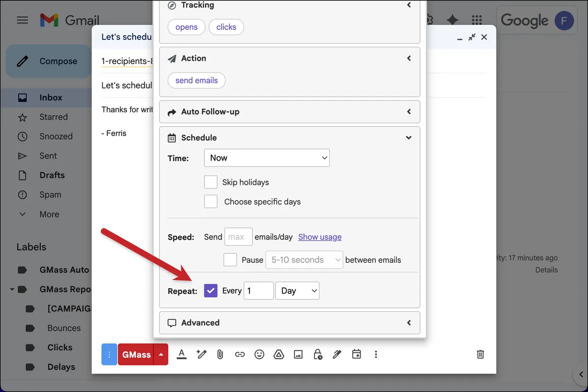
Task: Click the Compose button
Action: click(49, 61)
